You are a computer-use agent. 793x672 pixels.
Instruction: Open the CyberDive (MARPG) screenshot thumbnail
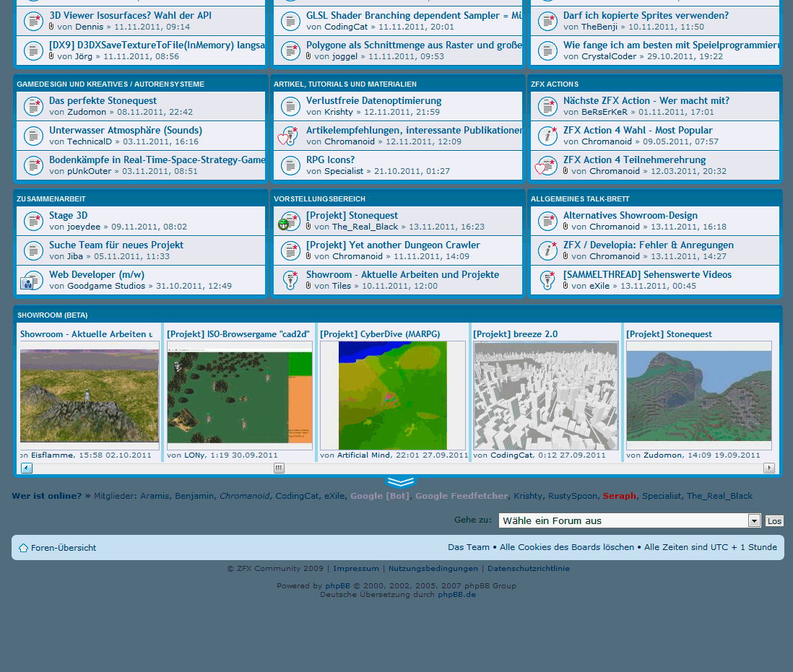pyautogui.click(x=393, y=396)
